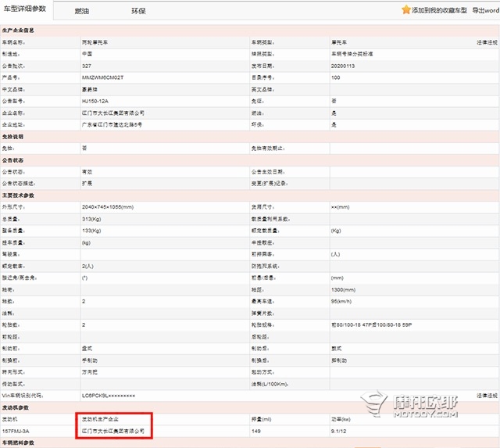Select the 制造地 value 中国
This screenshot has height=448, width=500.
click(87, 54)
